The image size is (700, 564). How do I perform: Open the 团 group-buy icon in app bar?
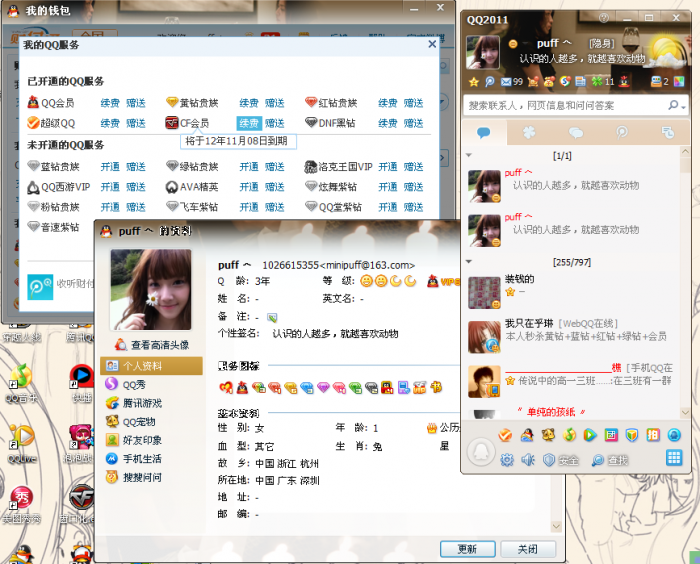611,434
